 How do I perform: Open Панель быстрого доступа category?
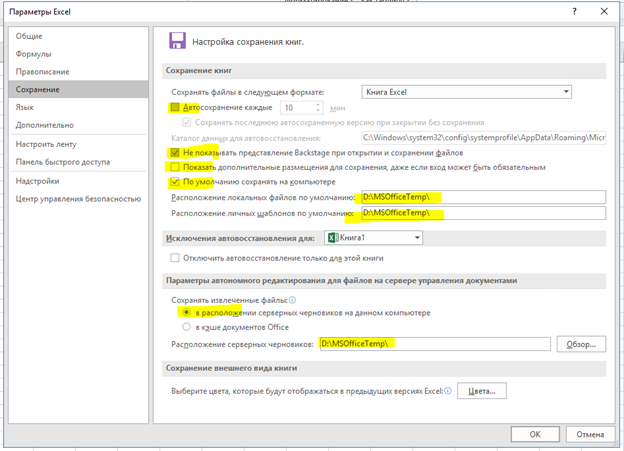[78, 162]
